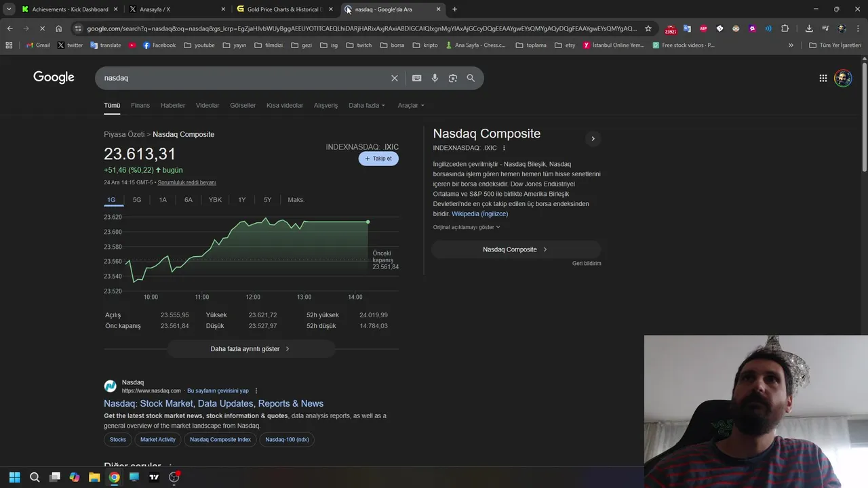Click the chart end point marker
This screenshot has height=488, width=868.
(x=368, y=222)
